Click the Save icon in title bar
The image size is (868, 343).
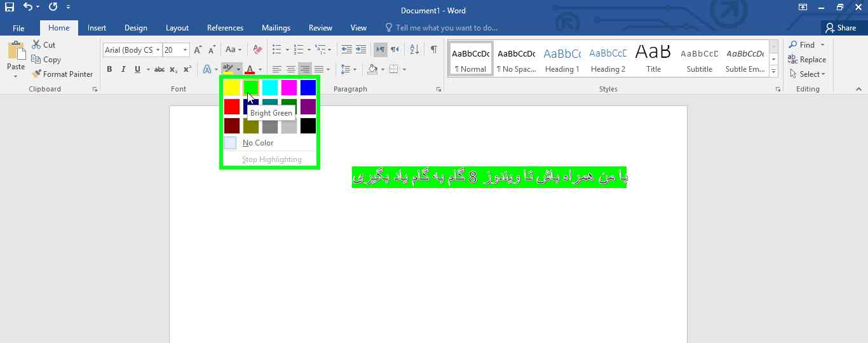click(9, 8)
